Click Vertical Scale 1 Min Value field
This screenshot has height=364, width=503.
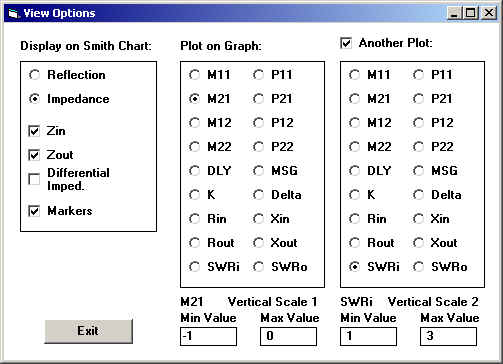[208, 336]
